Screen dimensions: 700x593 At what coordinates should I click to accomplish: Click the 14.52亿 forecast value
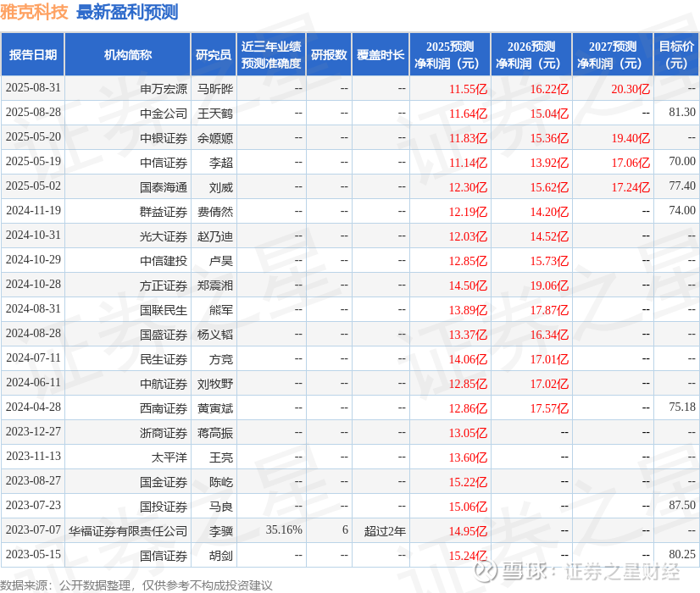pyautogui.click(x=549, y=236)
